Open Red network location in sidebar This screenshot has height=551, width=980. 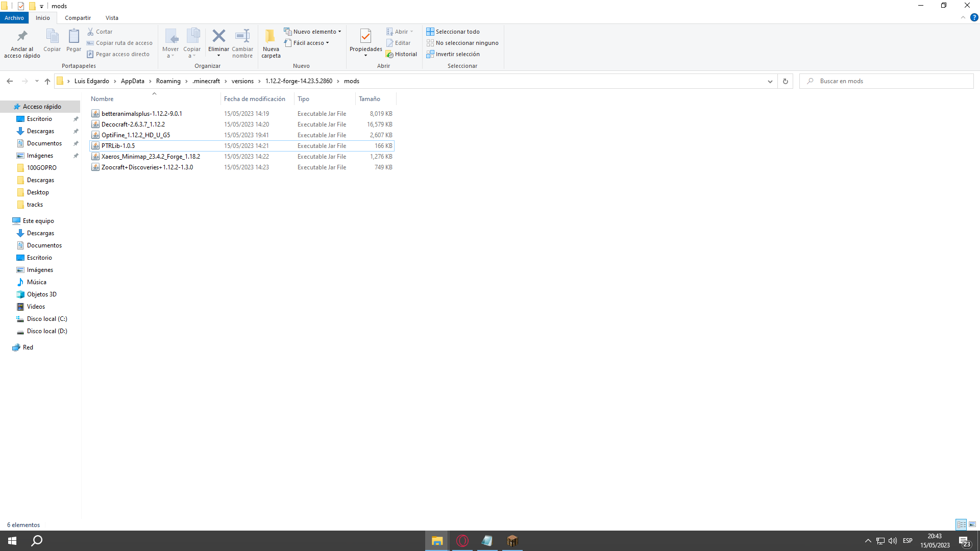(x=28, y=347)
